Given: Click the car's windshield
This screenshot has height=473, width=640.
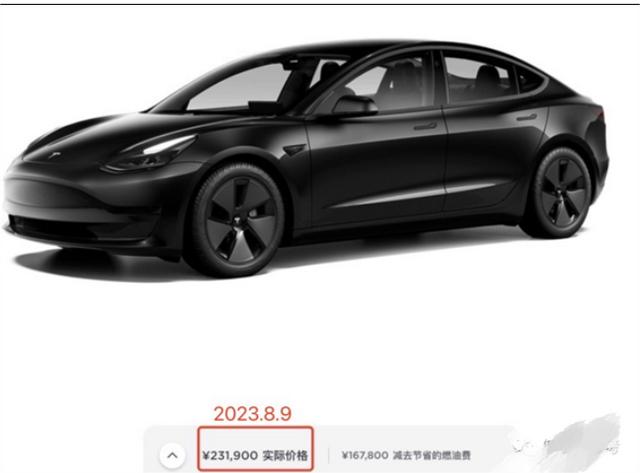Looking at the screenshot, I should (x=241, y=88).
